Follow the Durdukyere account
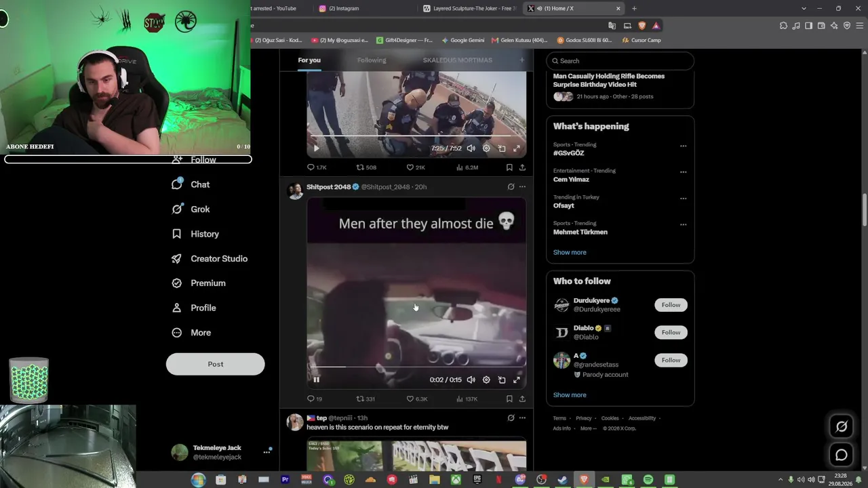The width and height of the screenshot is (868, 488). tap(671, 305)
